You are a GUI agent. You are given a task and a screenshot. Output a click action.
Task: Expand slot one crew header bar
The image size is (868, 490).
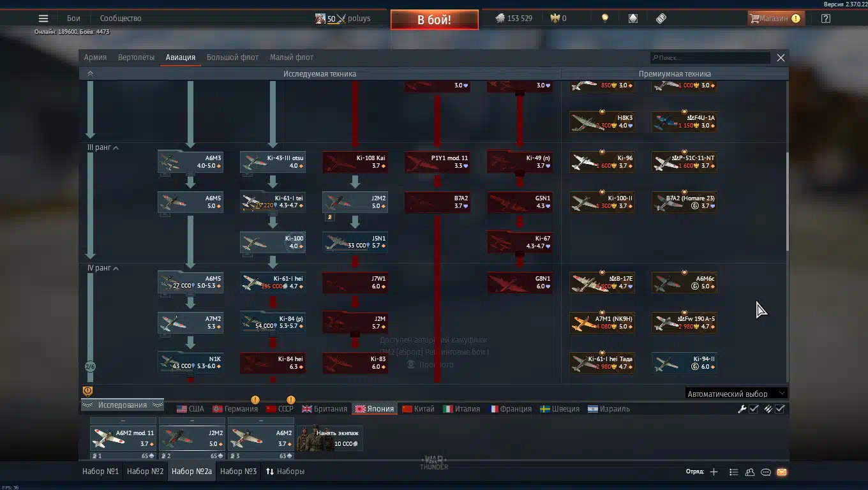point(123,421)
